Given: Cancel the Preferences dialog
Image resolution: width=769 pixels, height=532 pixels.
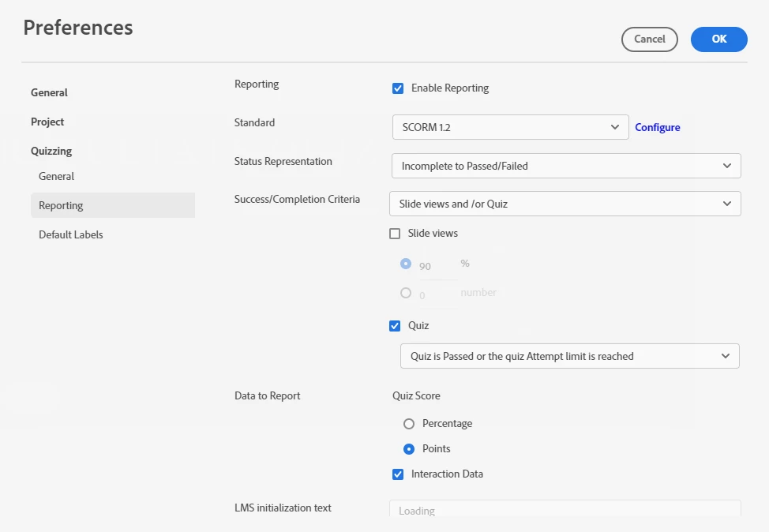Looking at the screenshot, I should coord(650,39).
